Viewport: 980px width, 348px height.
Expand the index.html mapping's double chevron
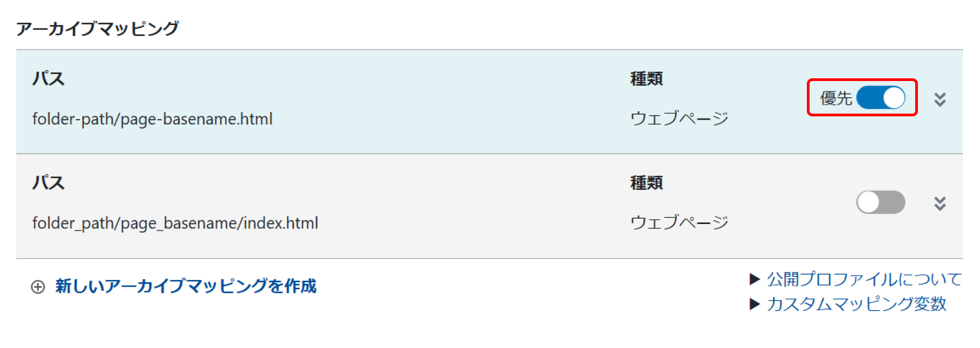(x=940, y=203)
